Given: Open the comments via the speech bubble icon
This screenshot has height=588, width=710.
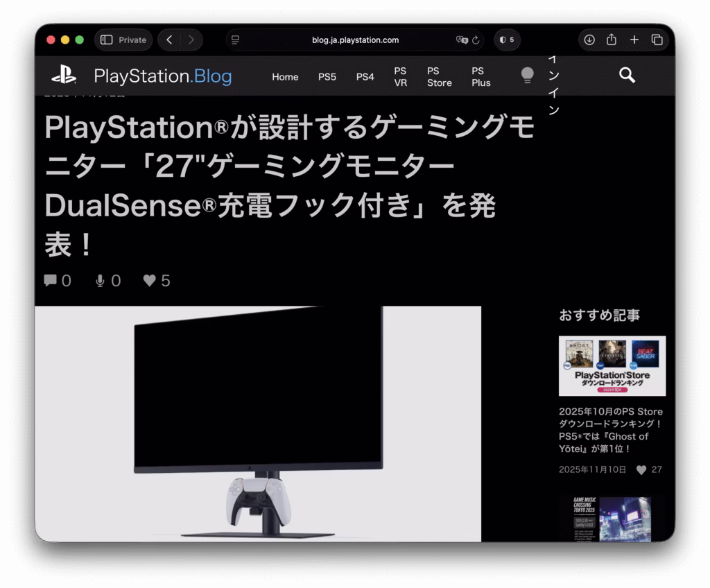Looking at the screenshot, I should pos(50,280).
